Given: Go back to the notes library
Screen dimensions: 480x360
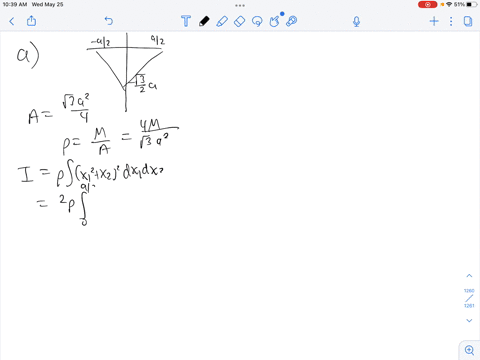Looking at the screenshot, I should pos(12,21).
